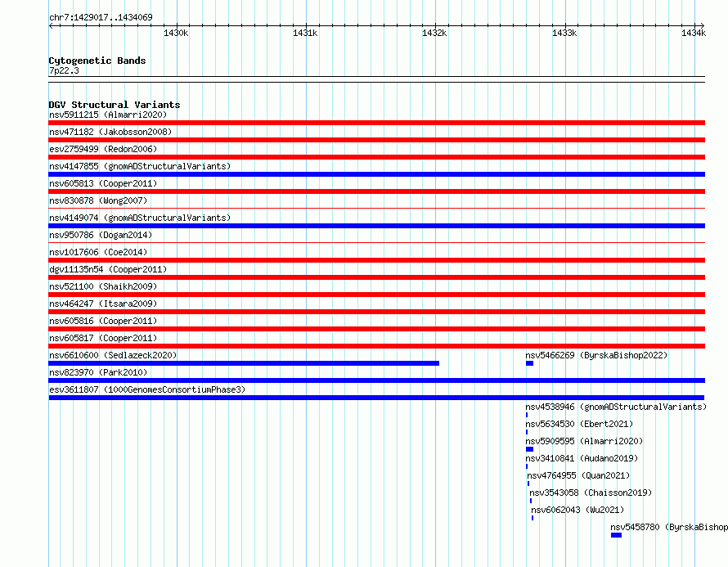Click the 1433k ruler tick label

pyautogui.click(x=564, y=33)
